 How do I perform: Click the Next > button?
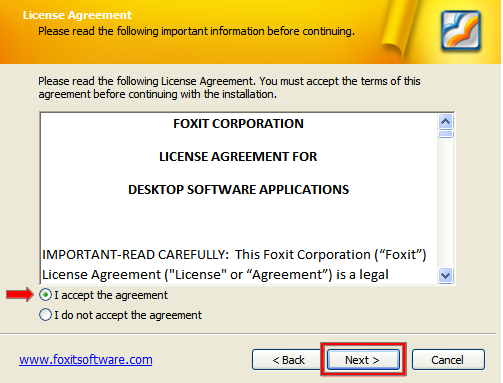click(363, 360)
